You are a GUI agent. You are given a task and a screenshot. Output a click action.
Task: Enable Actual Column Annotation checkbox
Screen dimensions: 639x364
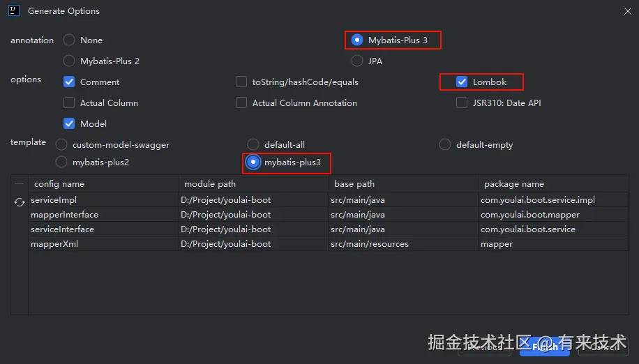(241, 103)
